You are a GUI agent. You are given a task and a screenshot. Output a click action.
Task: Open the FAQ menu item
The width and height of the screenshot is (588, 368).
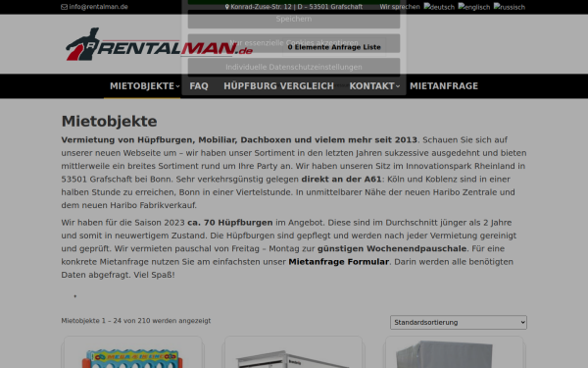199,86
